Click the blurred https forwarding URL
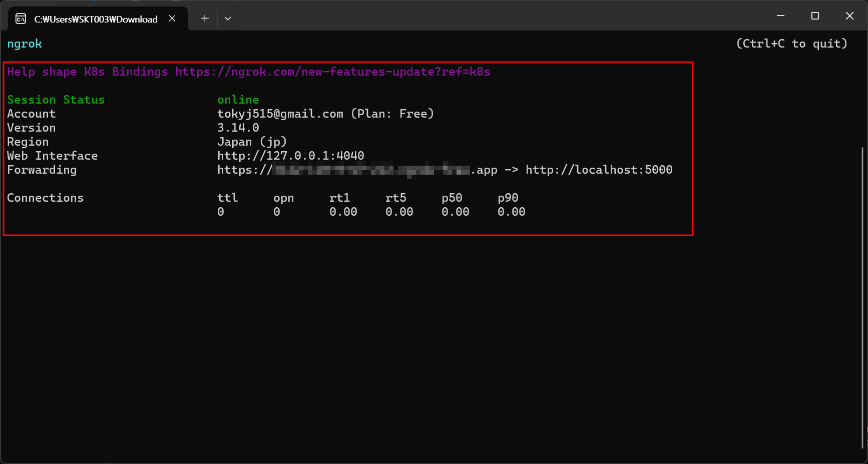 pos(357,170)
